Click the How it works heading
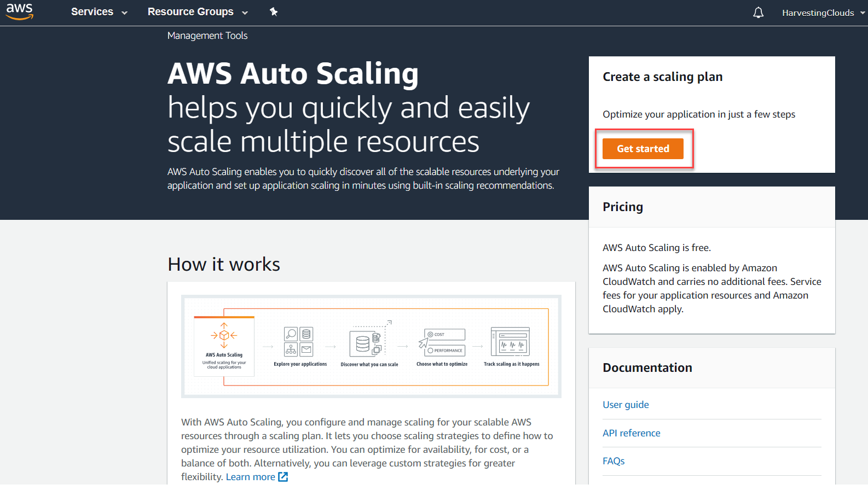 pyautogui.click(x=224, y=265)
